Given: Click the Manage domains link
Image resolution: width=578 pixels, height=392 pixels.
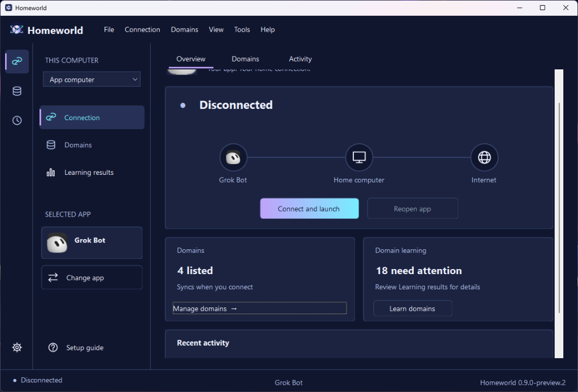Looking at the screenshot, I should (x=260, y=309).
